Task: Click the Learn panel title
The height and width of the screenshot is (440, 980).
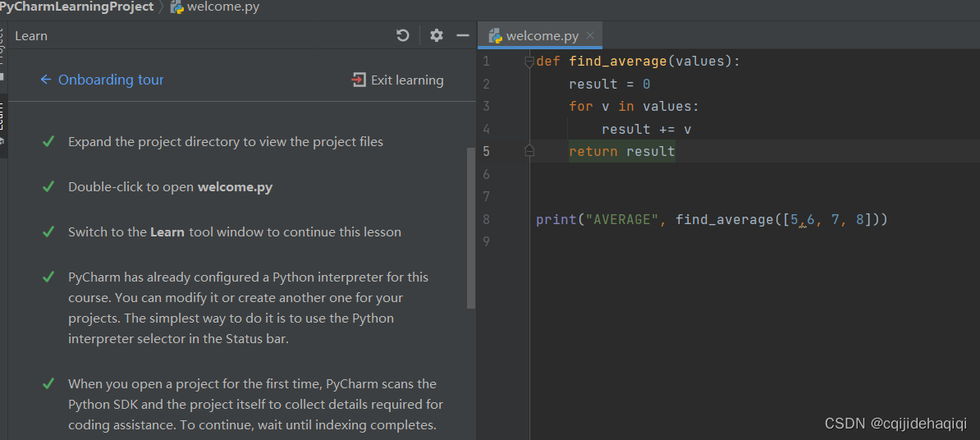Action: [31, 35]
